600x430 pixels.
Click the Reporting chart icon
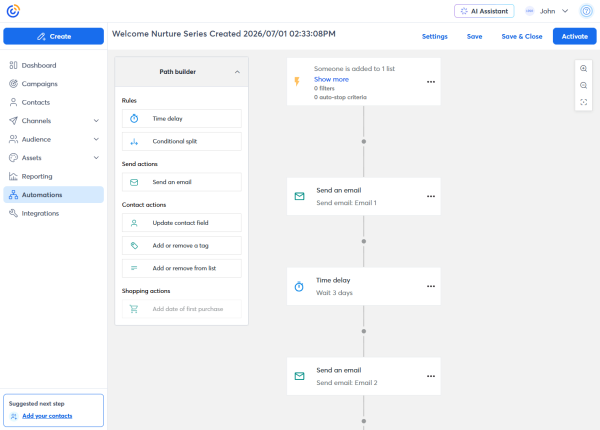coord(13,176)
